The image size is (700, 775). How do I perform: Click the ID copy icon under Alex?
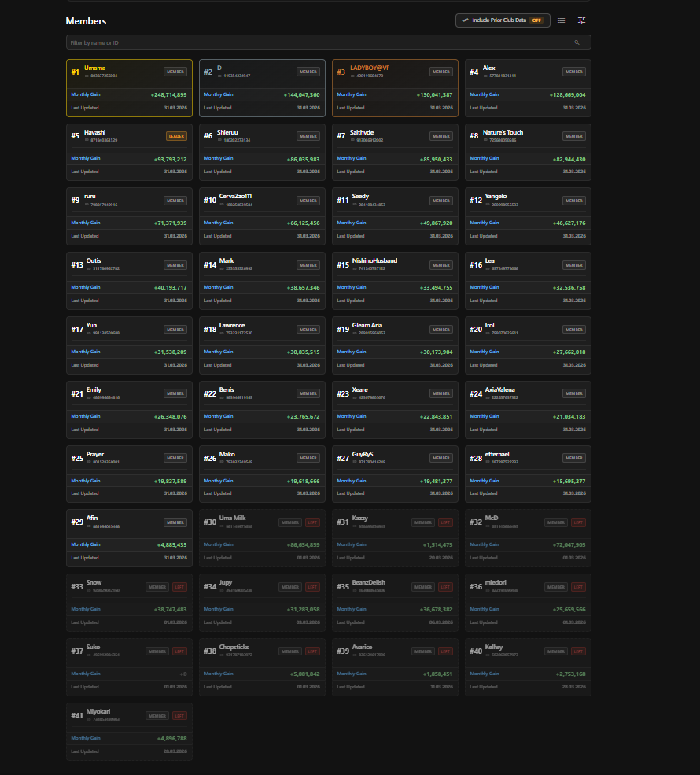click(485, 76)
